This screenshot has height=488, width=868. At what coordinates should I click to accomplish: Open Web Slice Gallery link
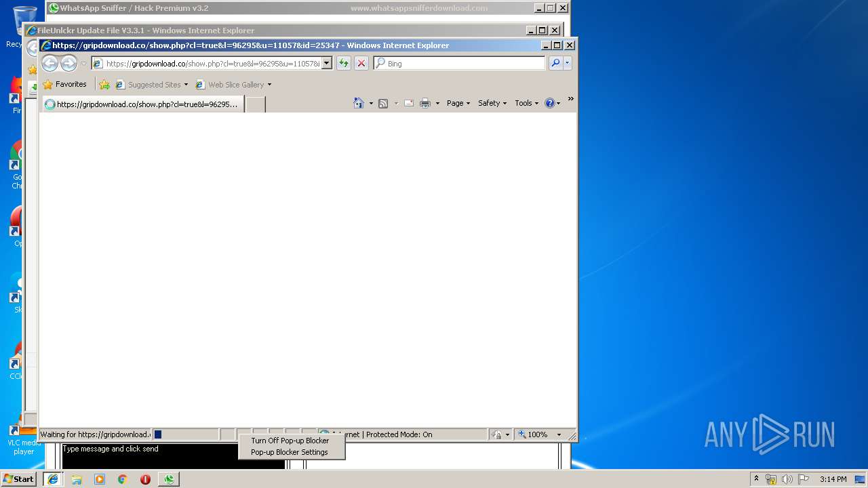tap(233, 85)
